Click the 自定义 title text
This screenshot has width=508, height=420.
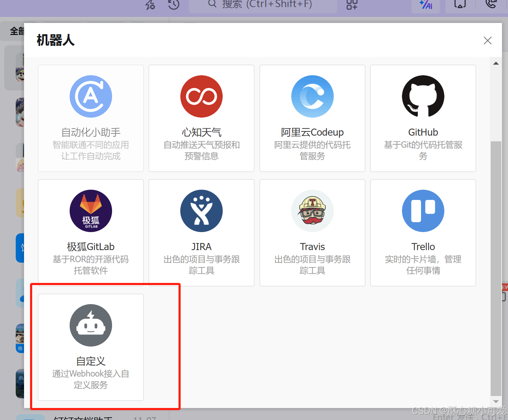[91, 361]
